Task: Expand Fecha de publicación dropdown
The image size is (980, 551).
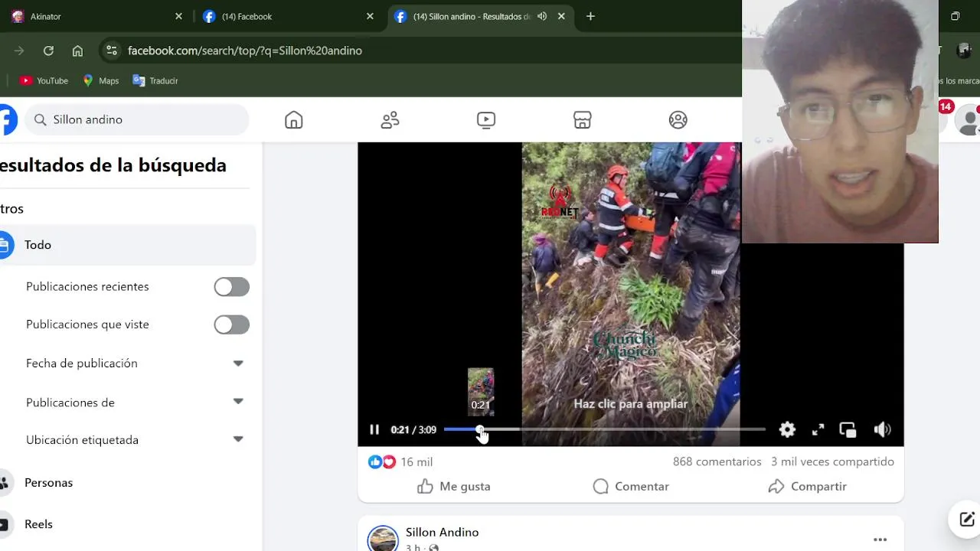Action: (238, 364)
